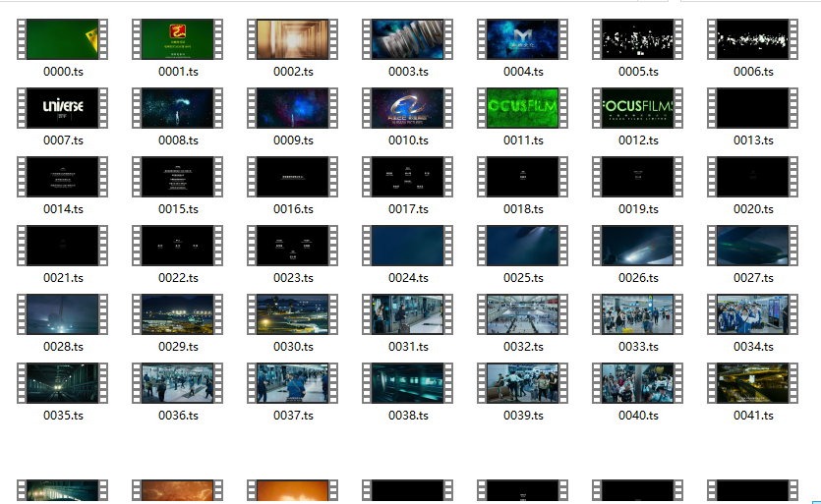The height and width of the screenshot is (504, 821).
Task: Select the 0023.ts video thumbnail
Action: pyautogui.click(x=293, y=246)
